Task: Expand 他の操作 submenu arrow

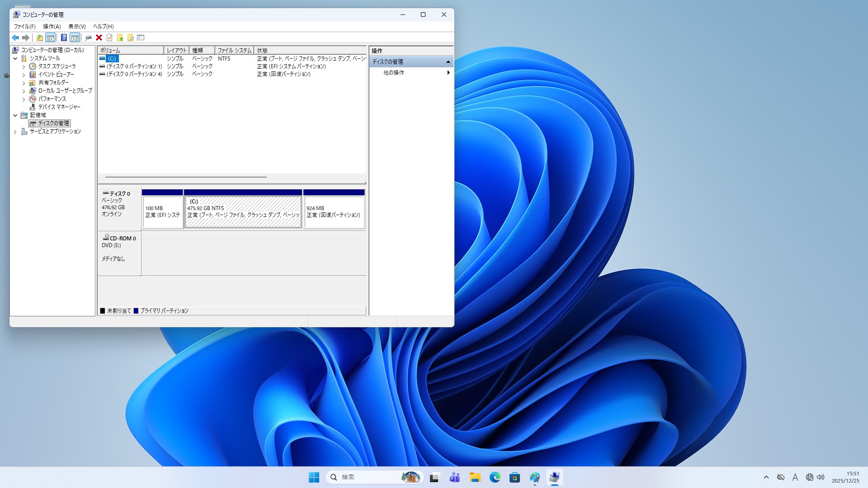Action: click(x=448, y=72)
